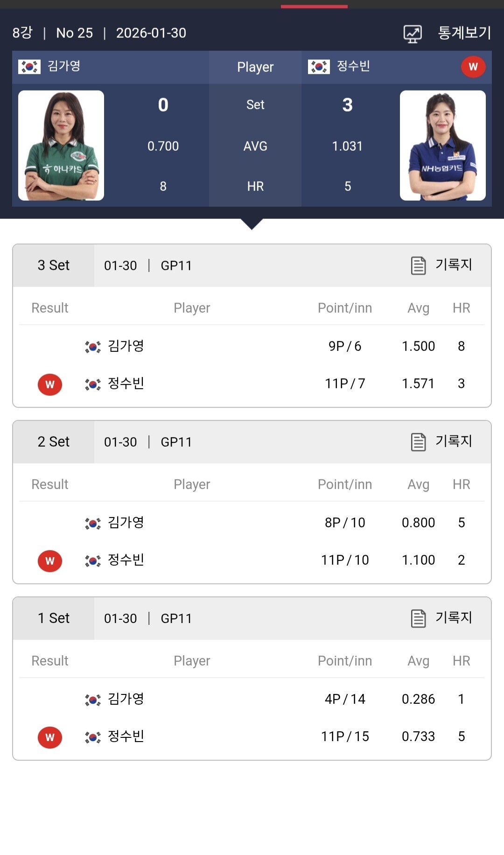The width and height of the screenshot is (504, 855).
Task: Open the 1 Set record sheet icon
Action: (418, 618)
